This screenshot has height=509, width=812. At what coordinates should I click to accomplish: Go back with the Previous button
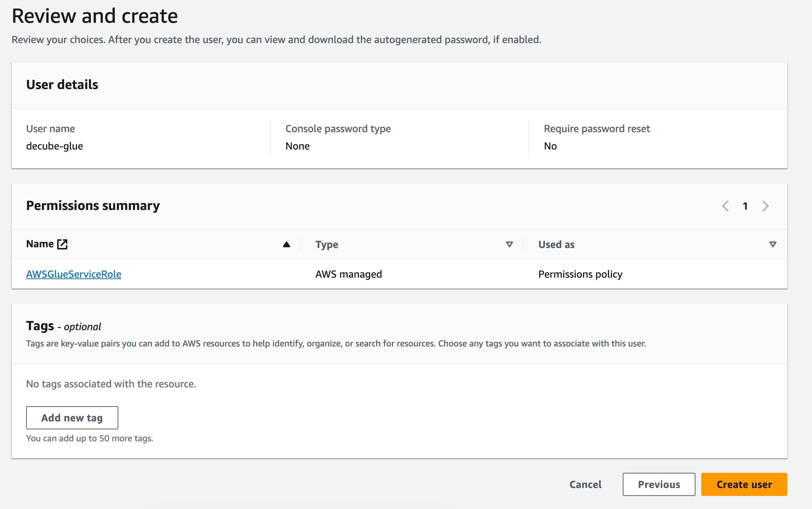click(659, 484)
